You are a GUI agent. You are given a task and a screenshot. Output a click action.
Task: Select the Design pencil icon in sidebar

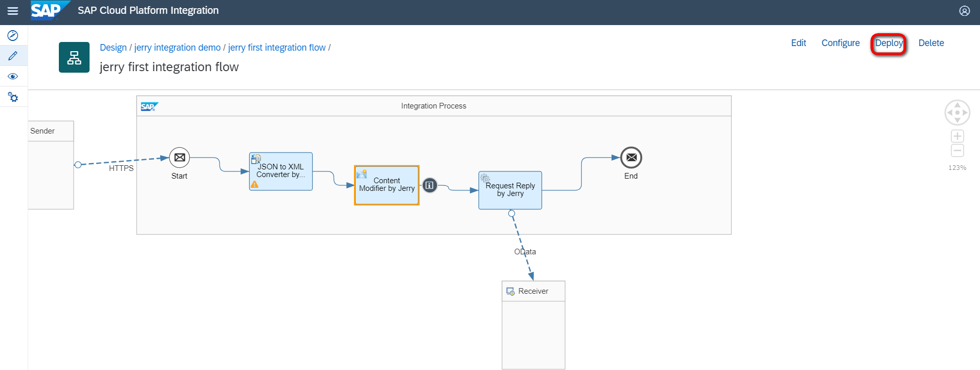[x=13, y=56]
